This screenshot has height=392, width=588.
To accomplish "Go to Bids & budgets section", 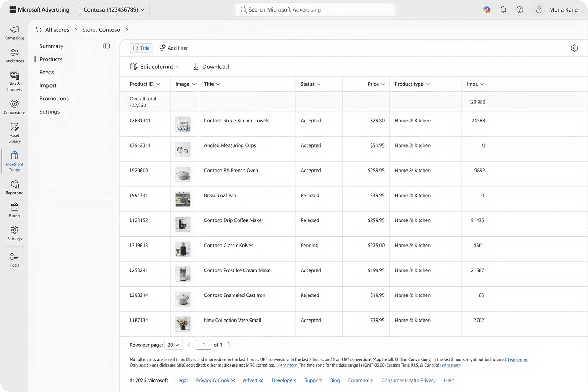I will (14, 81).
